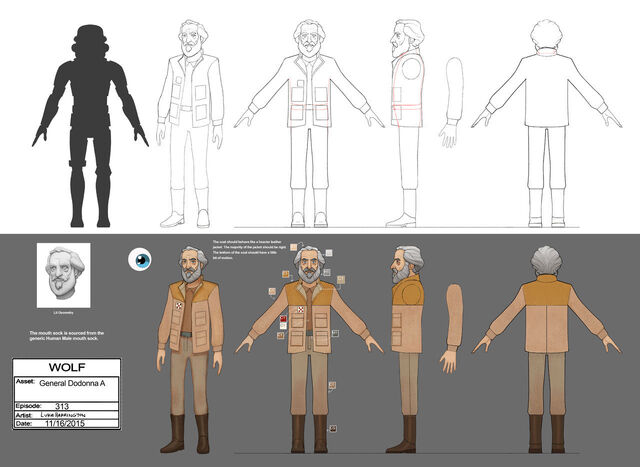Click the colored front T-pose figure
The image size is (640, 467).
[309, 350]
